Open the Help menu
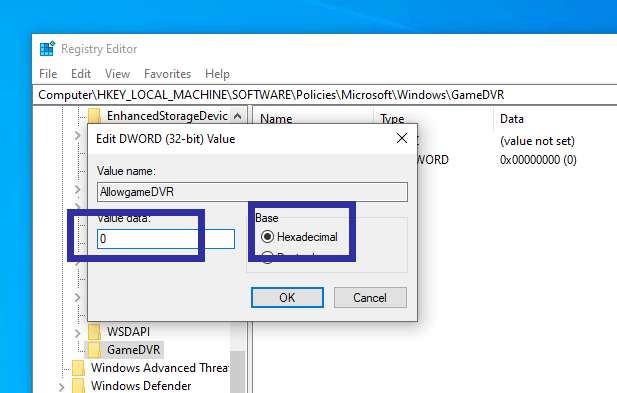The height and width of the screenshot is (393, 617). coord(217,74)
